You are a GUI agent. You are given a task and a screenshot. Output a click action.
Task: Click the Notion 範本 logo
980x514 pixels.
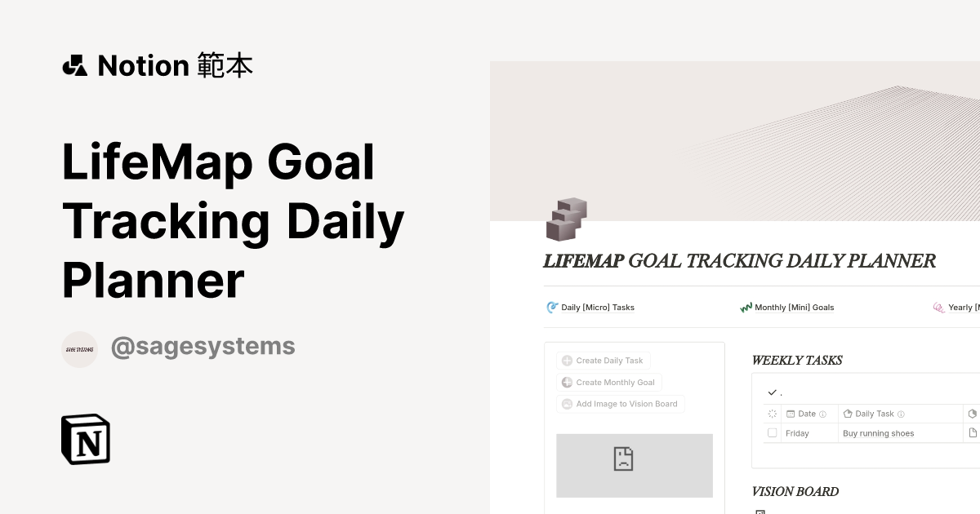158,65
